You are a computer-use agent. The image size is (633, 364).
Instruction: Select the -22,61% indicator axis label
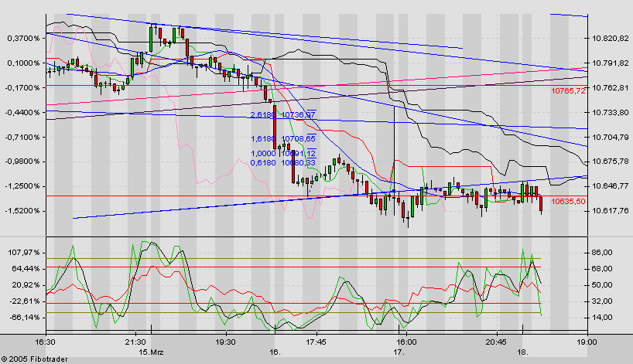click(x=25, y=301)
